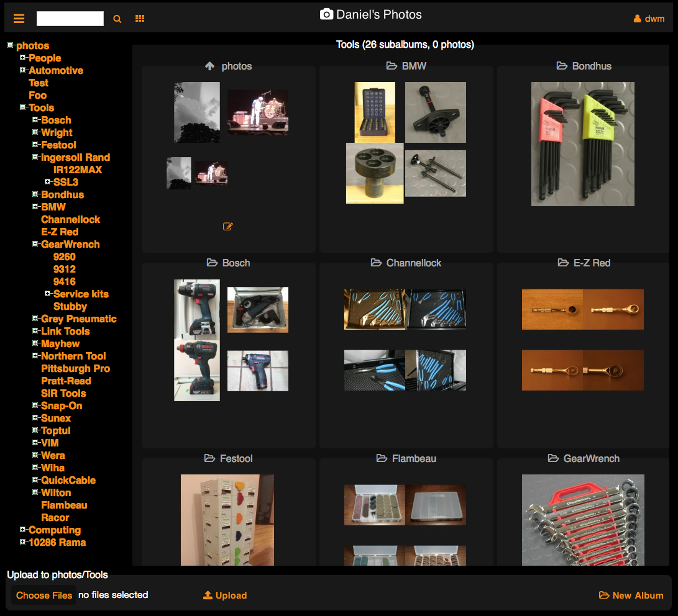The image size is (678, 616).
Task: Click the folder icon beside Festool album title
Action: [209, 458]
